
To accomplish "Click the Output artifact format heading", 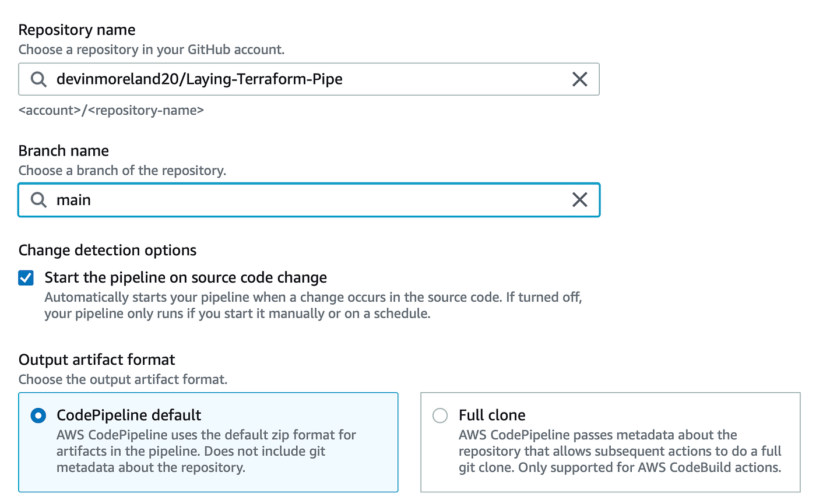I will [x=97, y=360].
